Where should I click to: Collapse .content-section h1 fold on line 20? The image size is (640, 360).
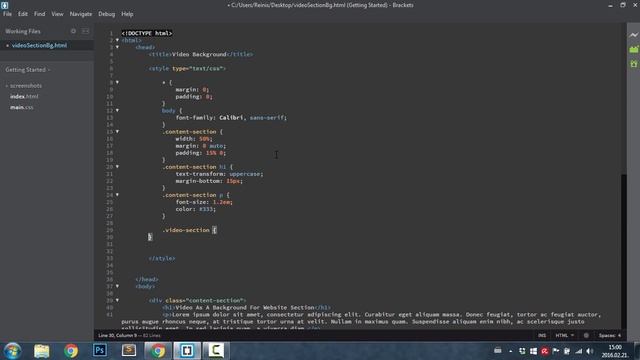coord(118,167)
